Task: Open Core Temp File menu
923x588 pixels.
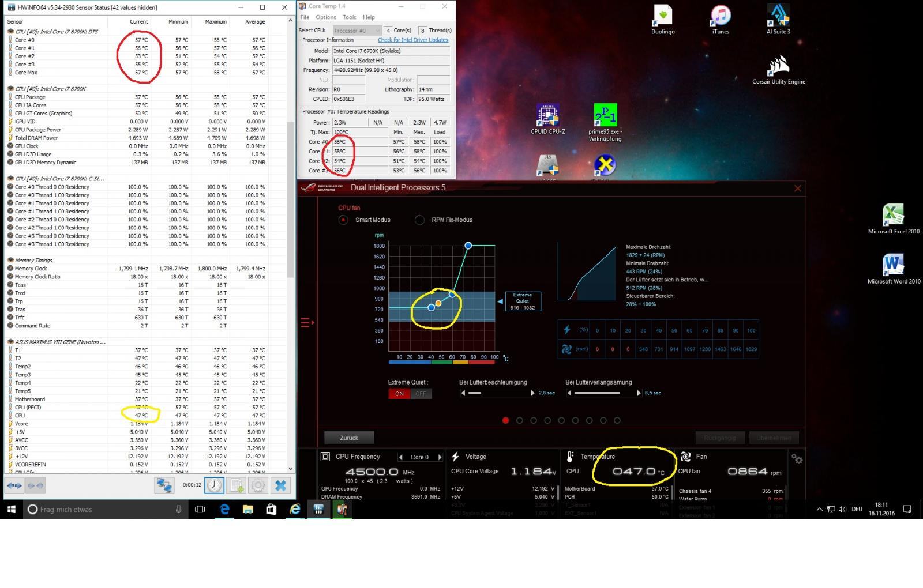Action: [x=305, y=17]
